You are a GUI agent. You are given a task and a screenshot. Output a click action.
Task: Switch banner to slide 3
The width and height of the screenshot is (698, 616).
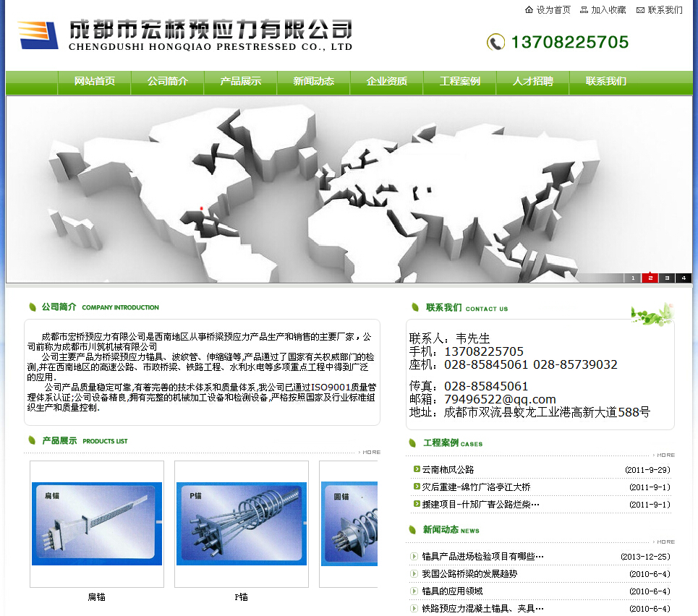point(667,278)
